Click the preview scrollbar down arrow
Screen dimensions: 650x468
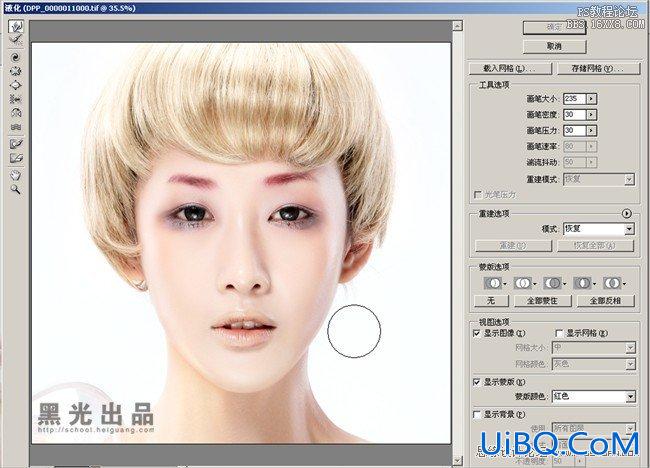pyautogui.click(x=457, y=460)
